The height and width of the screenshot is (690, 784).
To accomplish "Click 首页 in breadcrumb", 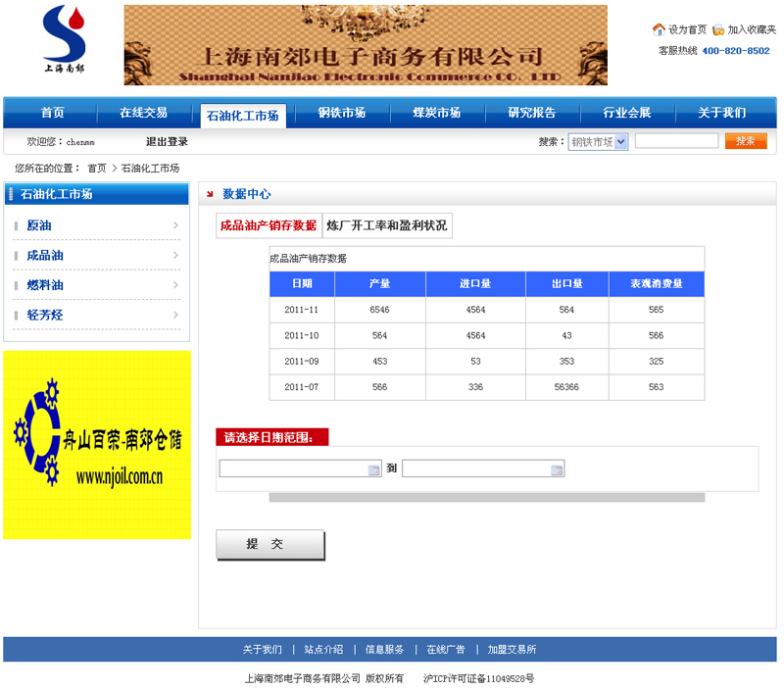I will [96, 168].
